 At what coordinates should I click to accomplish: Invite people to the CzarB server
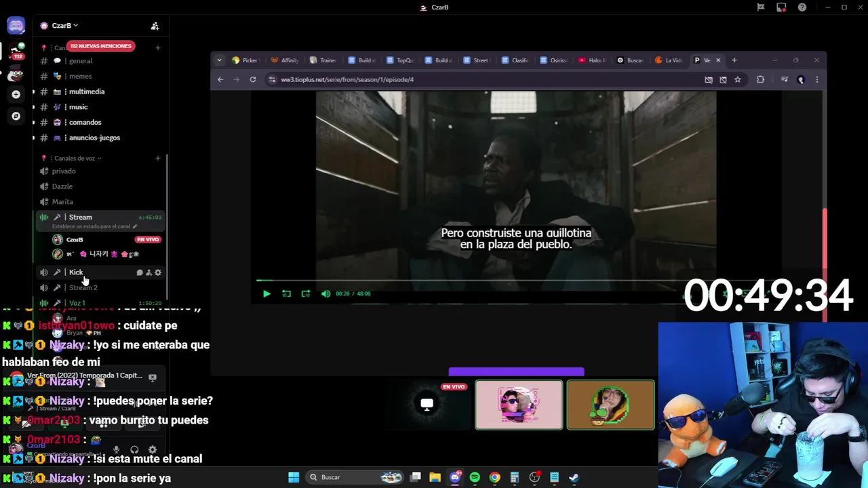[x=155, y=26]
